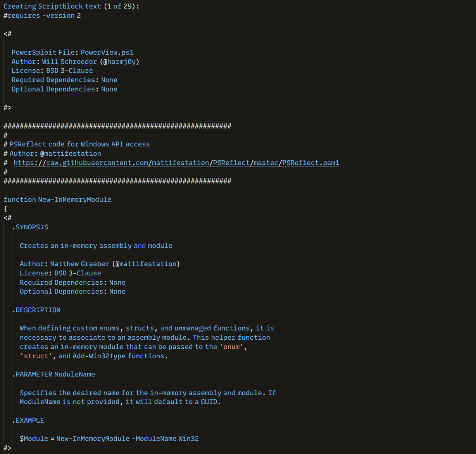Click 'PowerSploit File: PowerView.ps1' text

[72, 52]
